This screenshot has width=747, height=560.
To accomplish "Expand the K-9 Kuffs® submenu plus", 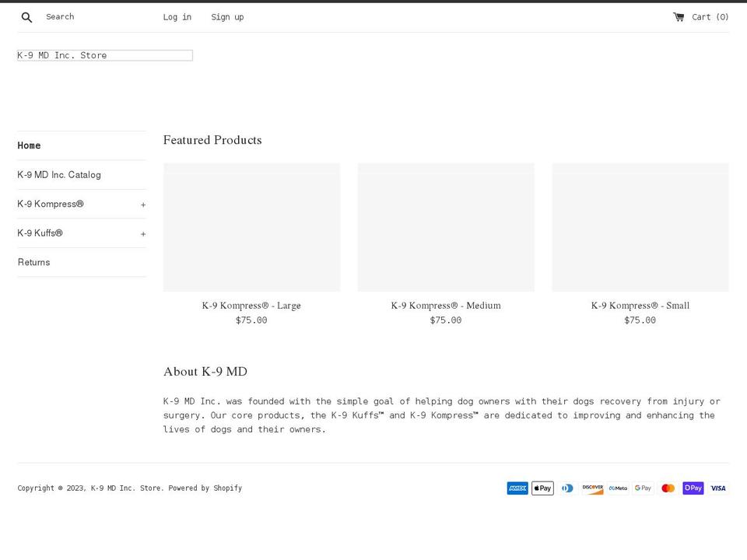I will 143,234.
